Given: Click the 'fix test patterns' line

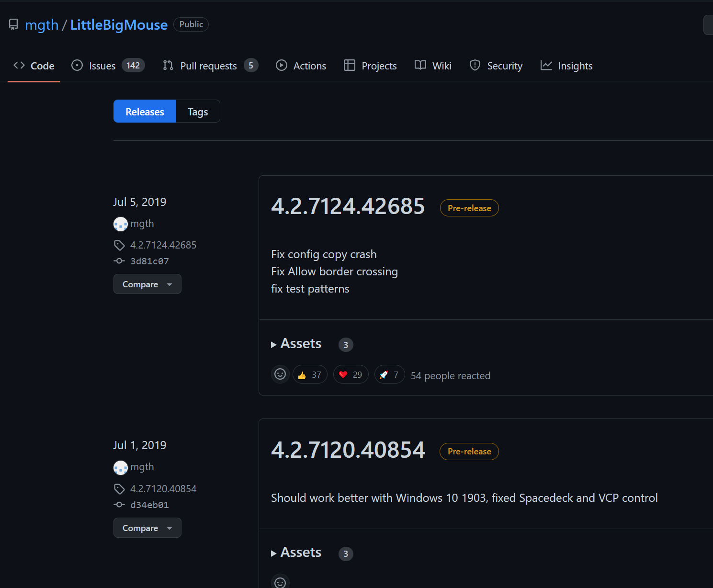Looking at the screenshot, I should point(310,289).
